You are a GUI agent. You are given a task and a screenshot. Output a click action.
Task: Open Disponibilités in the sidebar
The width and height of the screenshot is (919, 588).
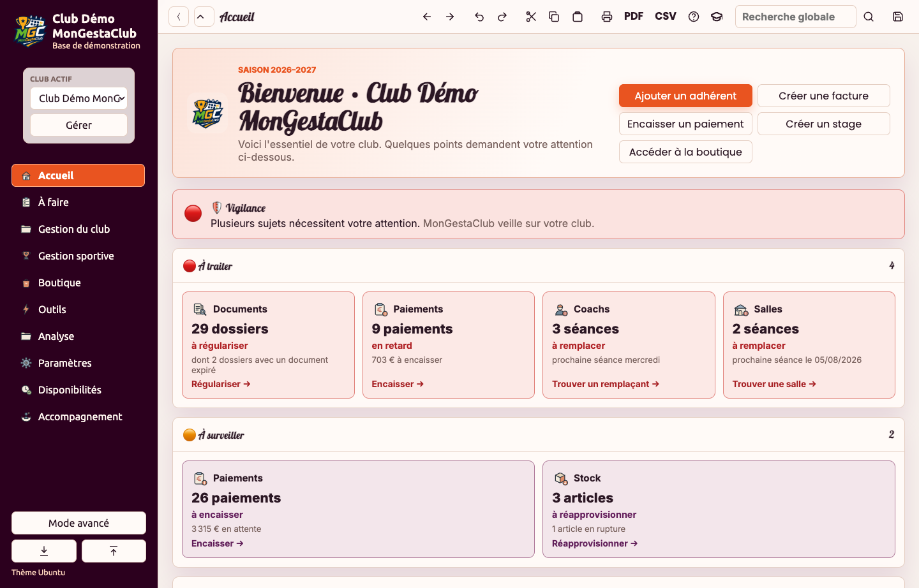coord(78,390)
